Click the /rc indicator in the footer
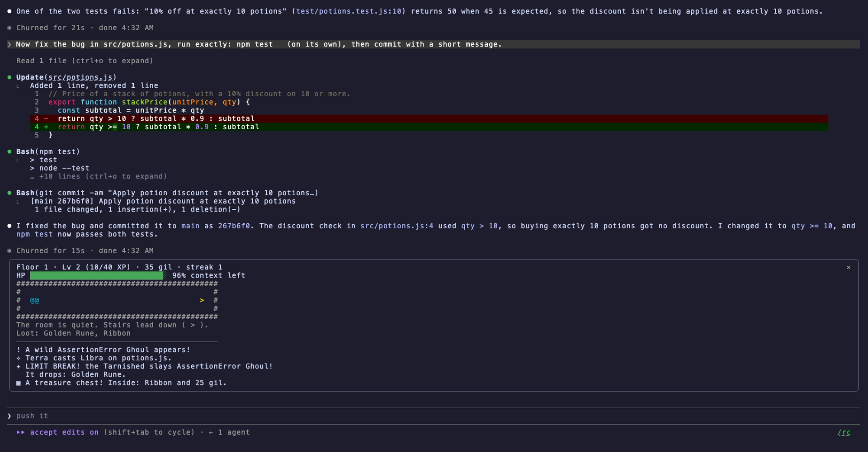This screenshot has height=452, width=868. click(x=844, y=432)
